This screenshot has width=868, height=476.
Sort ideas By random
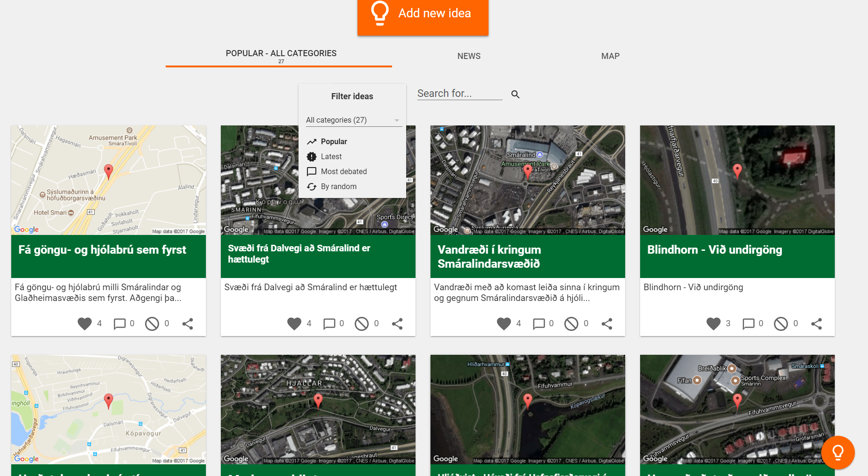[x=338, y=186]
